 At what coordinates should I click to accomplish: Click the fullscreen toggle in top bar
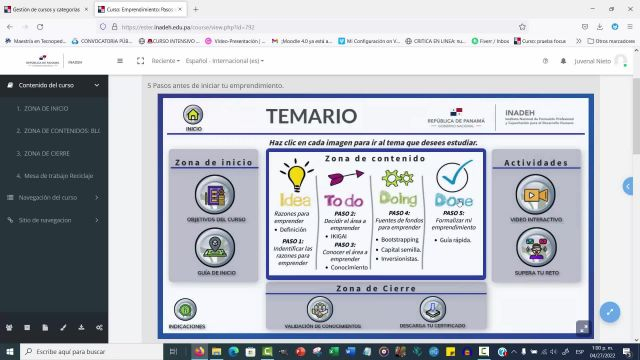coord(140,61)
